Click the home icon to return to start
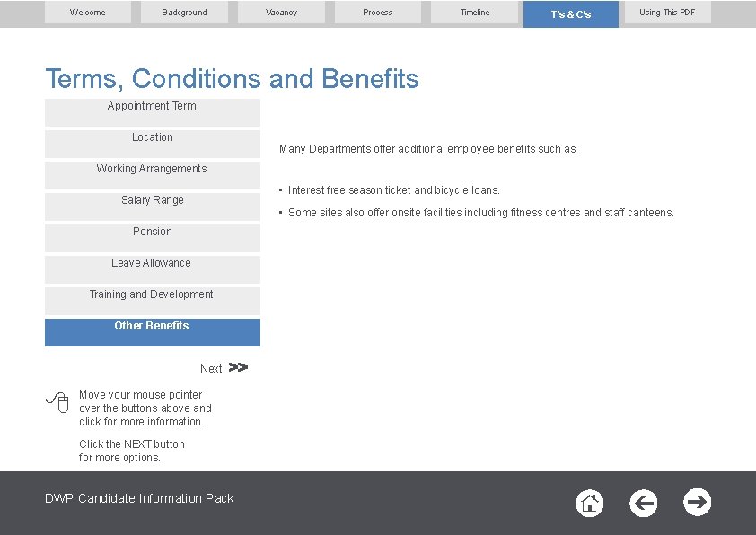 tap(589, 504)
